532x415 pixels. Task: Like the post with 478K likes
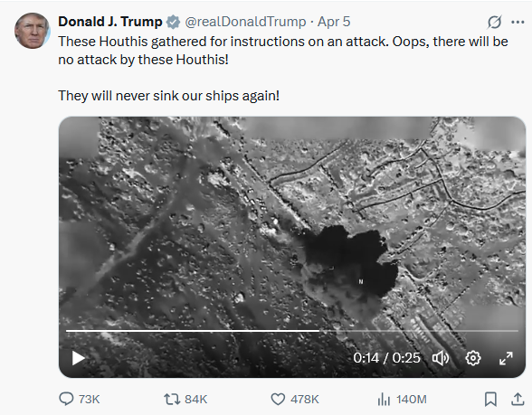[295, 399]
